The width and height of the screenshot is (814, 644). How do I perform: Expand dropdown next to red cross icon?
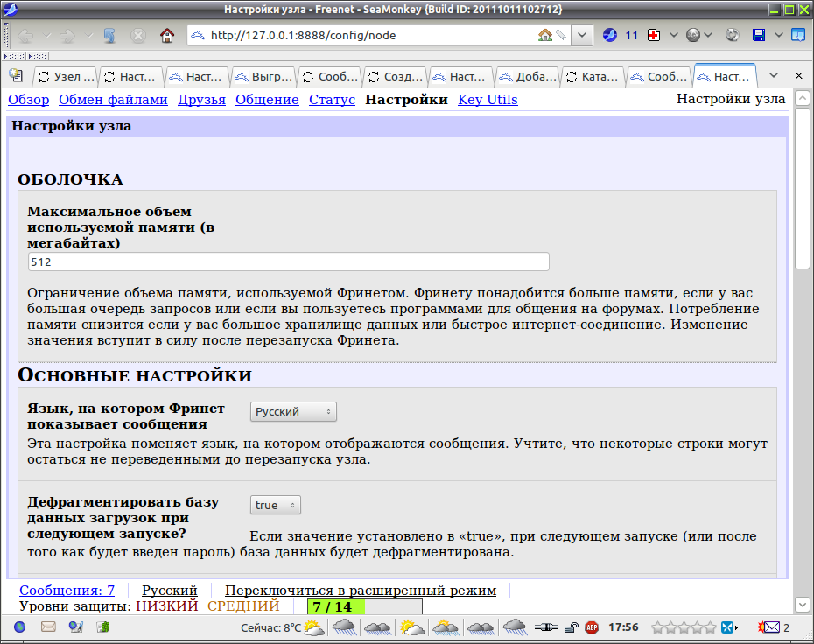[x=673, y=35]
